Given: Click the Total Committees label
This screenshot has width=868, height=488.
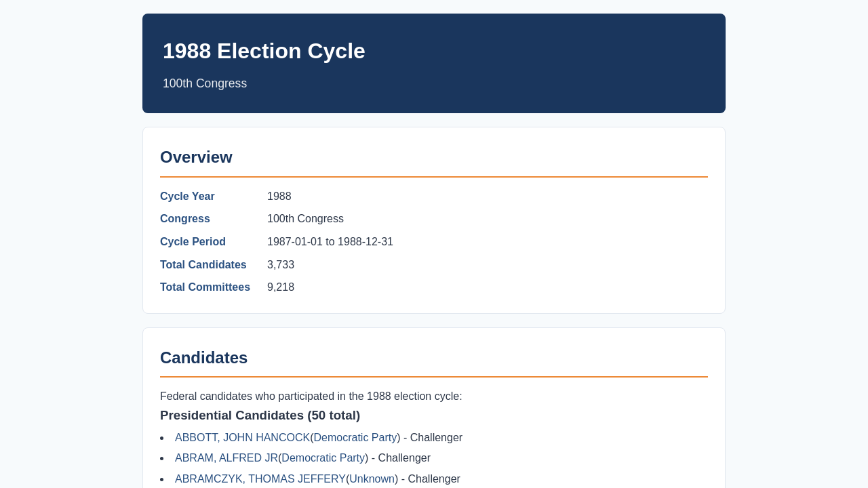Looking at the screenshot, I should click(205, 287).
